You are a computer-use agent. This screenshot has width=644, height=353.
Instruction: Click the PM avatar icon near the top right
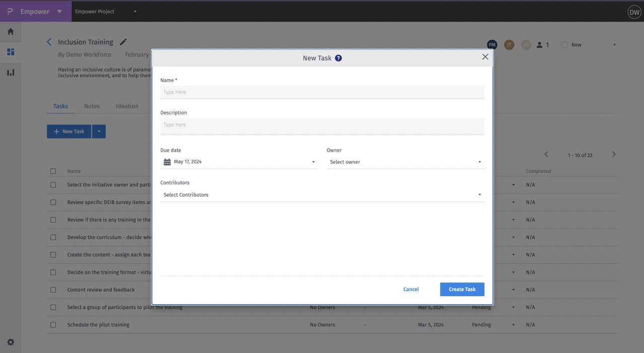pyautogui.click(x=492, y=44)
